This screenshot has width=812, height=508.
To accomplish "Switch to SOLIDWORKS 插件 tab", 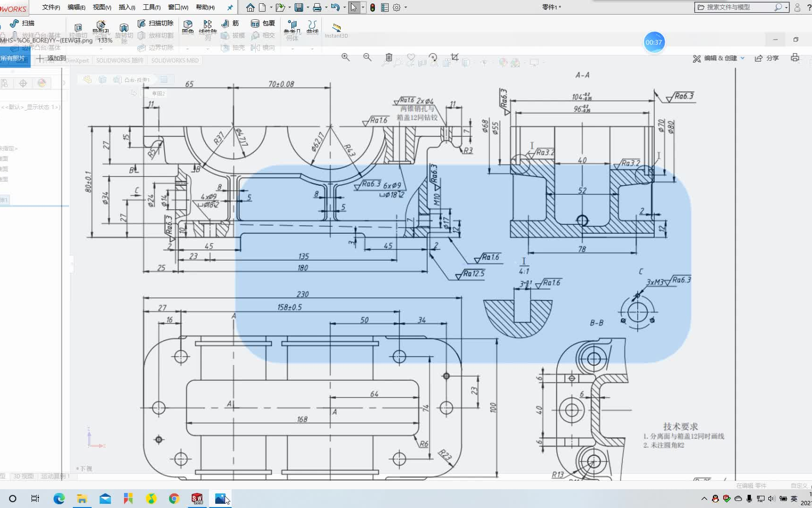I will click(x=120, y=60).
